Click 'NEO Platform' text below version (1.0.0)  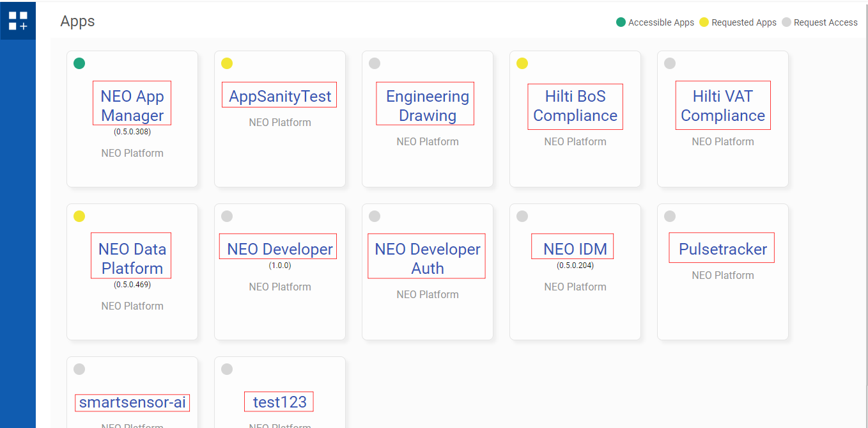[x=280, y=287]
